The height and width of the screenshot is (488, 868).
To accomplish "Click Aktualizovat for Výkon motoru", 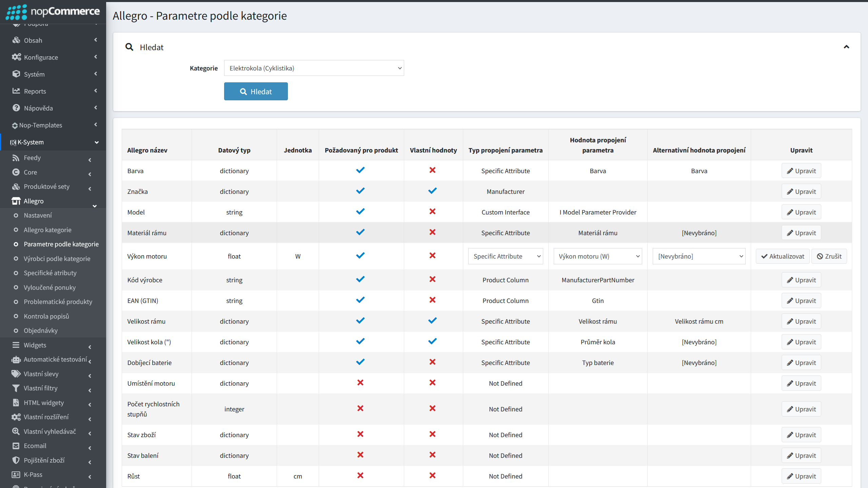I will 783,256.
